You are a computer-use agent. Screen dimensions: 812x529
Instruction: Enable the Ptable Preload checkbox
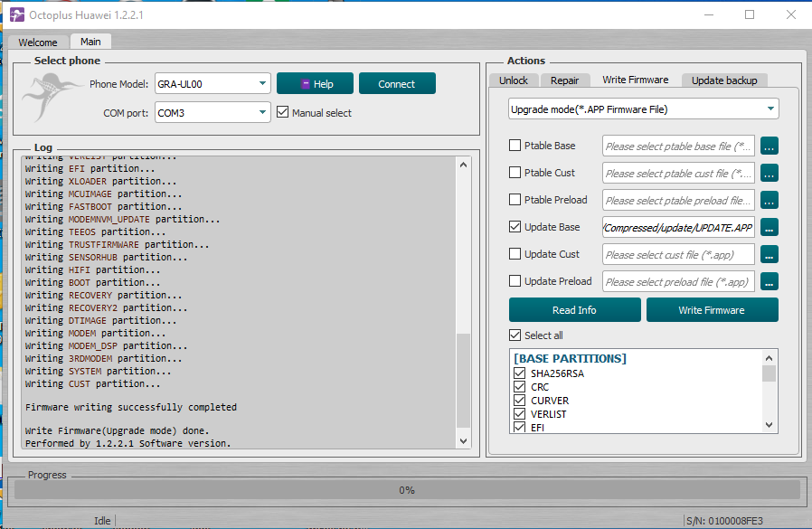click(x=515, y=200)
